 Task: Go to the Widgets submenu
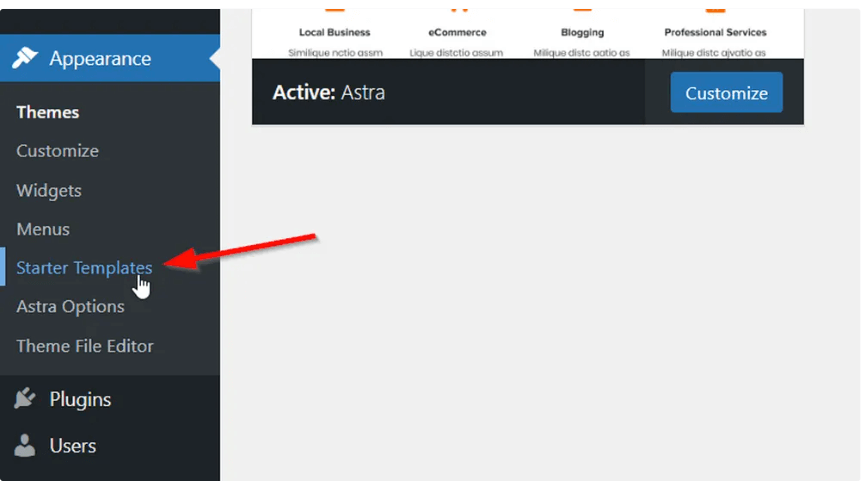click(49, 191)
